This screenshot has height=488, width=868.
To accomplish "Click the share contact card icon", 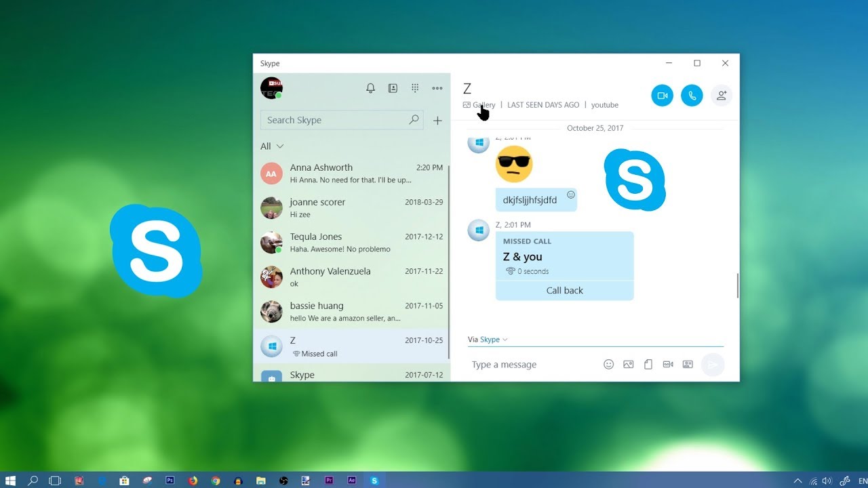I will 688,365.
